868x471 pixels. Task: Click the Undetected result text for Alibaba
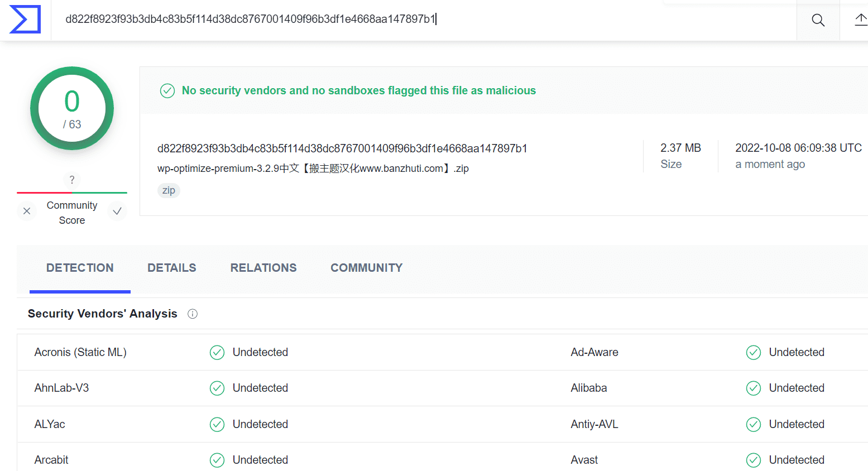[x=797, y=388]
